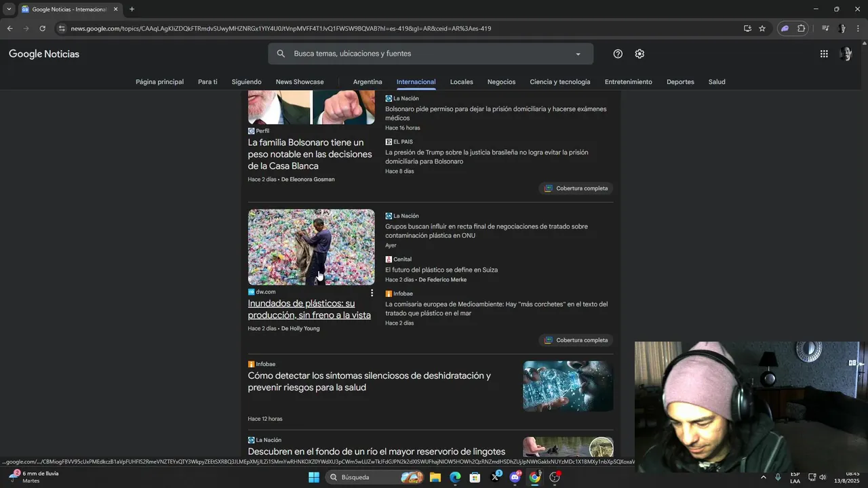
Task: Open File Explorer from the taskbar
Action: [435, 477]
